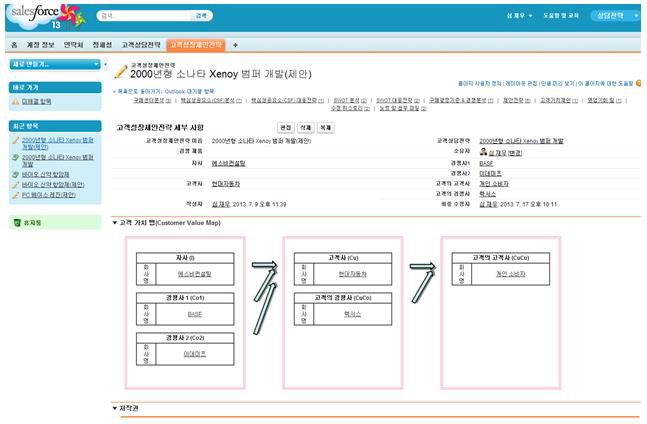Image resolution: width=647 pixels, height=424 pixels.
Task: Open recent item 바이오 신약 항암제
Action: (45, 174)
